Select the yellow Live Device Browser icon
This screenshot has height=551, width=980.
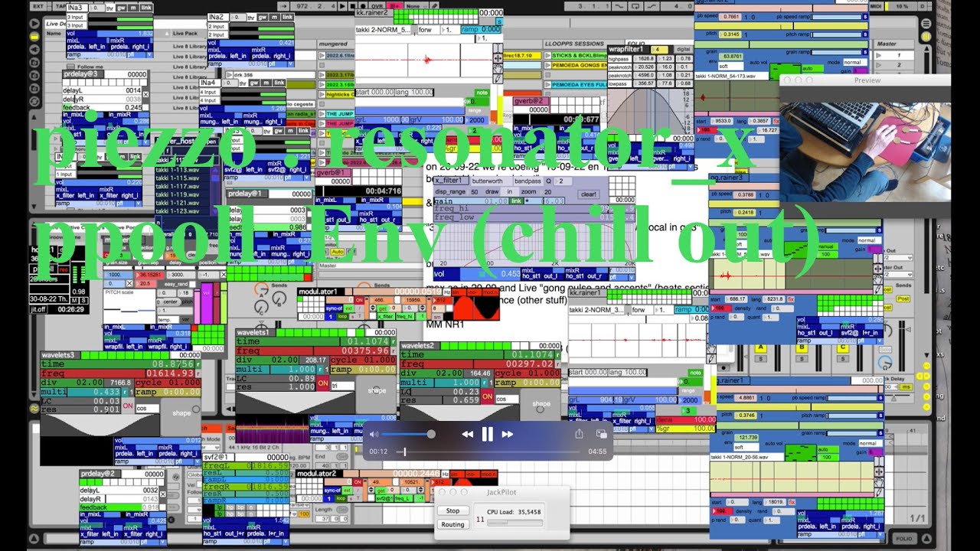34,36
